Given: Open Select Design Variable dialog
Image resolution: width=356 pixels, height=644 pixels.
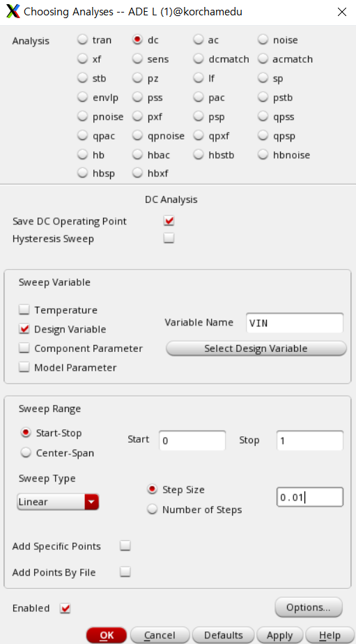Looking at the screenshot, I should point(256,348).
